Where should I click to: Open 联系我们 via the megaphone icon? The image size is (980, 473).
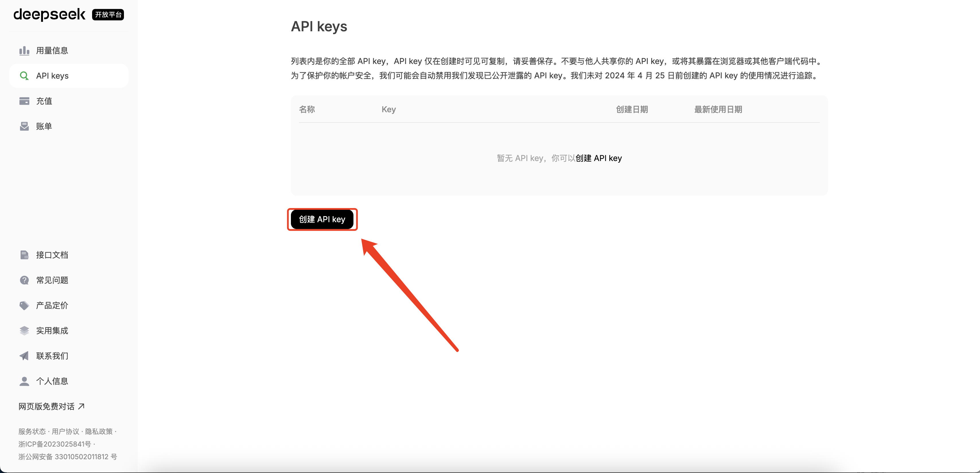point(24,356)
